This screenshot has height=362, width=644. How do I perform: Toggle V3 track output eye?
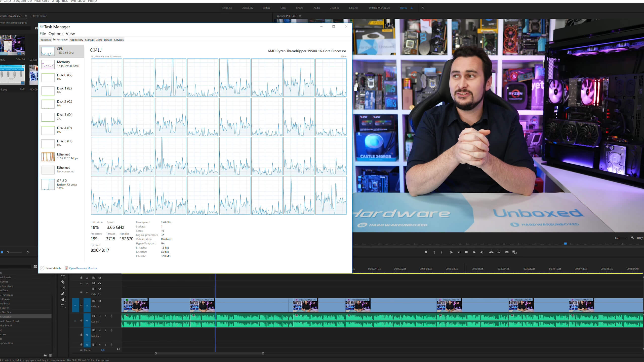[x=100, y=283]
